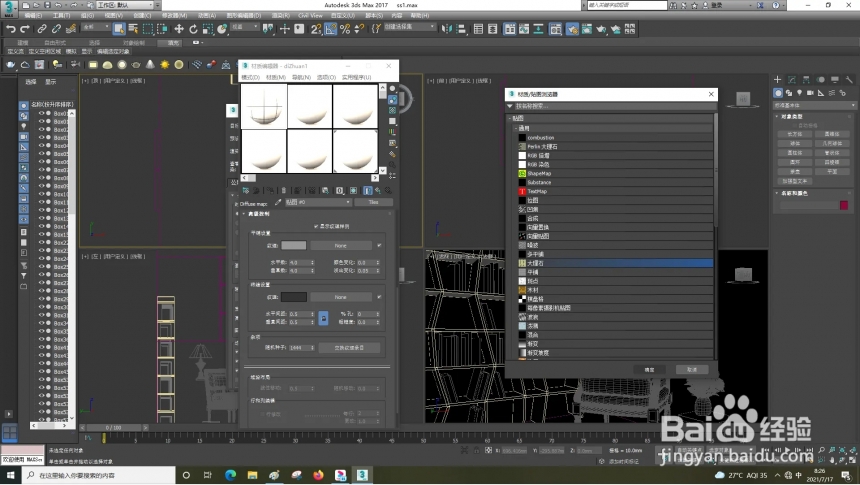Open the 修改器(M) menu
The image size is (860, 485).
(x=174, y=15)
